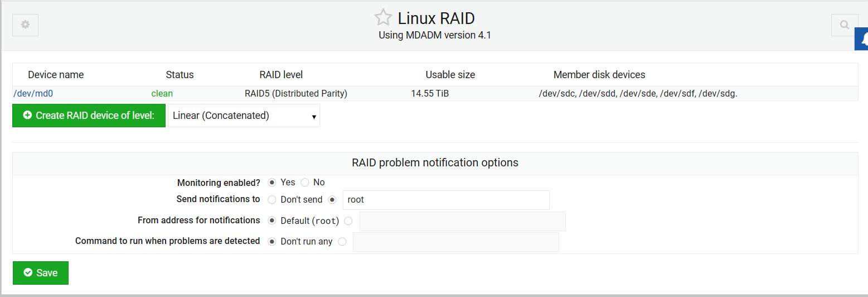This screenshot has width=868, height=297.
Task: Set Monitoring enabled to No
Action: coord(305,183)
